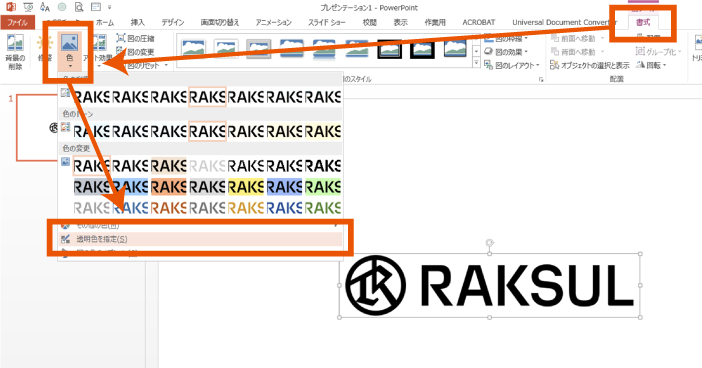
Task: Expand the 図のリセット dropdown arrow
Action: pyautogui.click(x=166, y=65)
